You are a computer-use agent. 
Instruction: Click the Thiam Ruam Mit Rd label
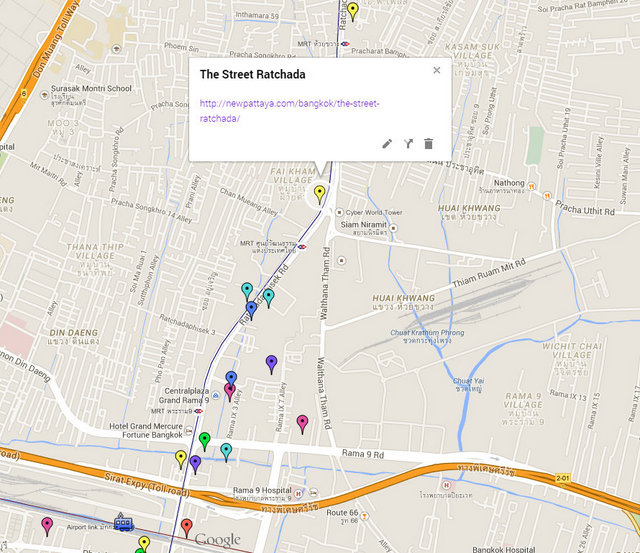coord(489,273)
